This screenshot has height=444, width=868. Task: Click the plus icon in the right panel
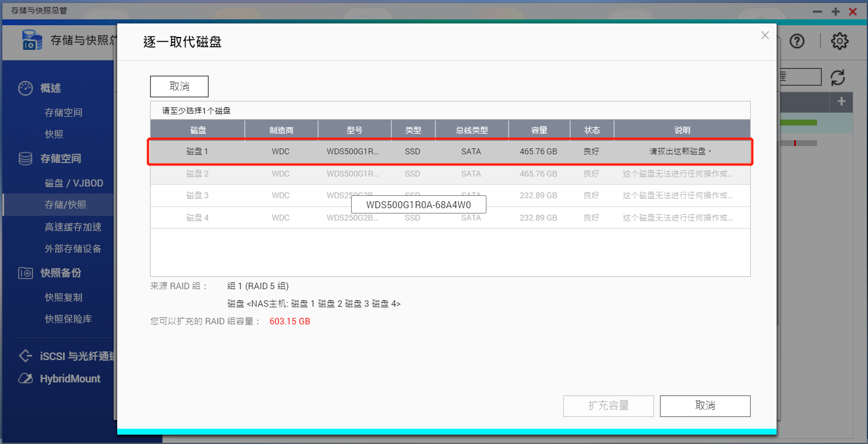tap(842, 101)
